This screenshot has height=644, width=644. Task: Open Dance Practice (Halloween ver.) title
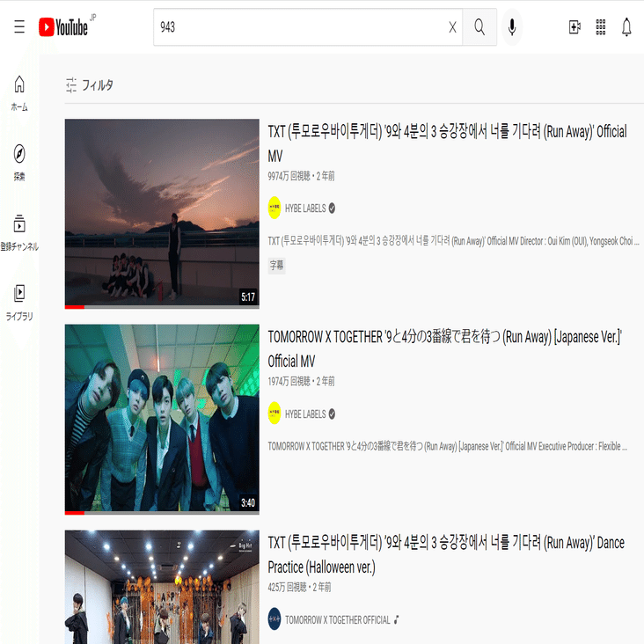[x=446, y=554]
